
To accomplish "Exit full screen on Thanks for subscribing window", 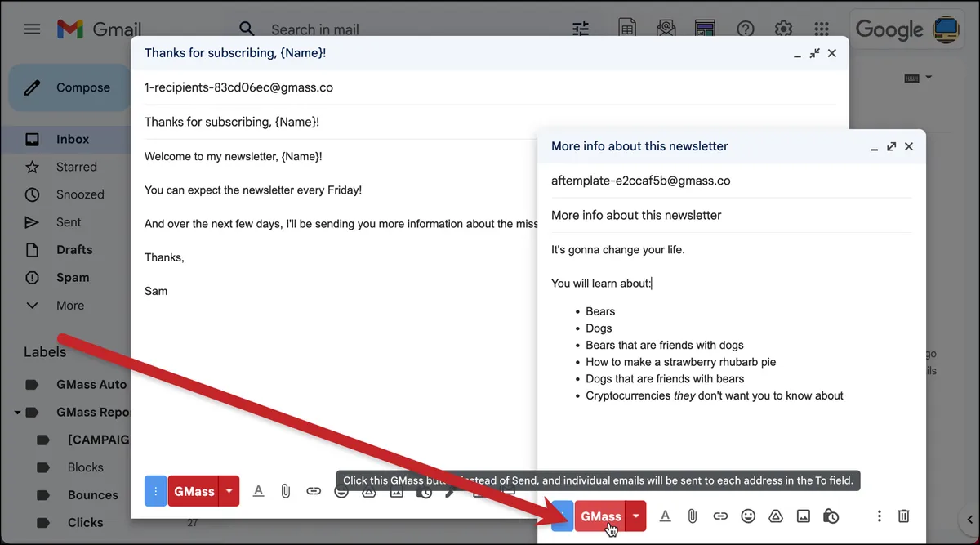I will [814, 53].
